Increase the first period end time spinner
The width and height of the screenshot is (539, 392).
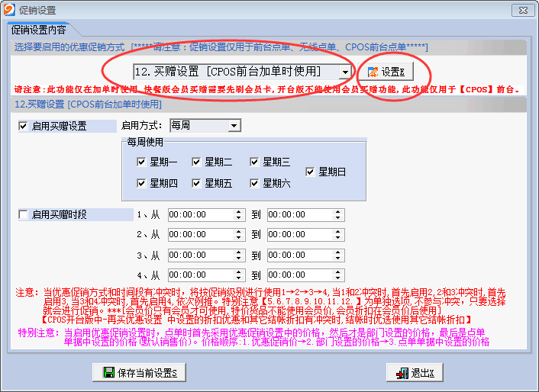339,212
